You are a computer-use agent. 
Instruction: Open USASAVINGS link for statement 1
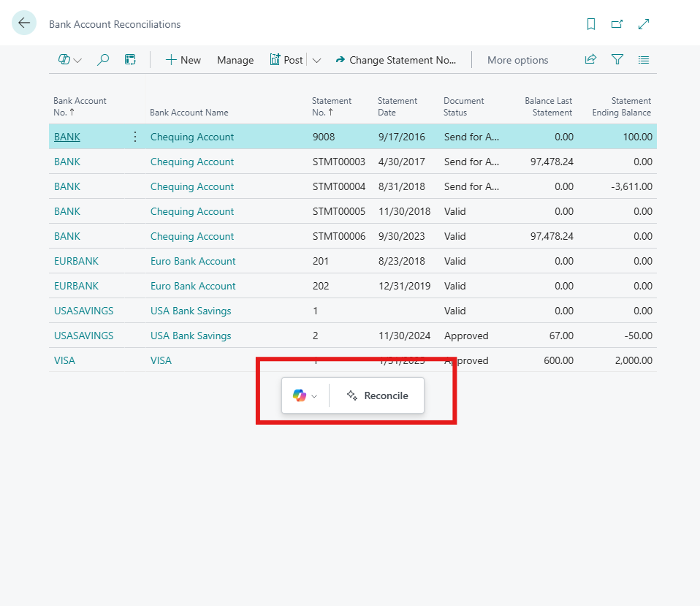(83, 311)
